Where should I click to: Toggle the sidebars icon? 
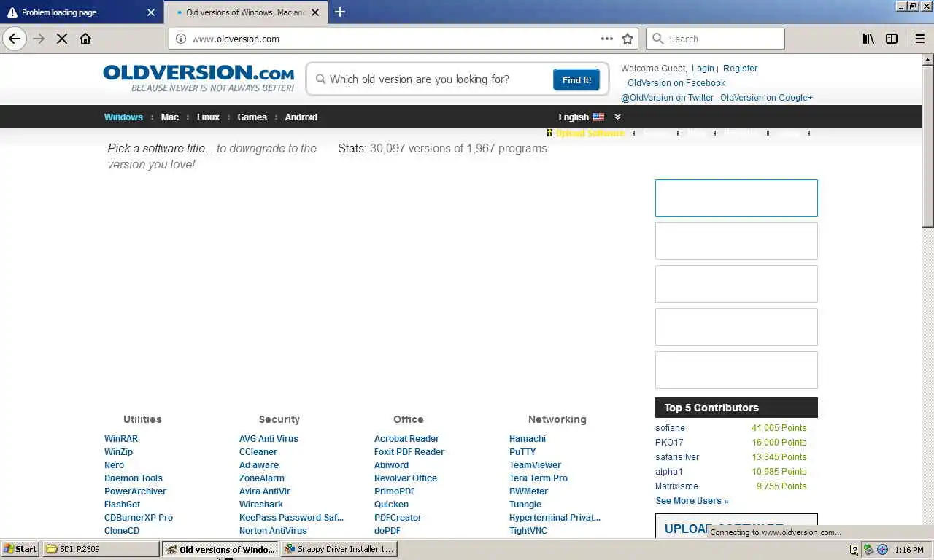892,39
